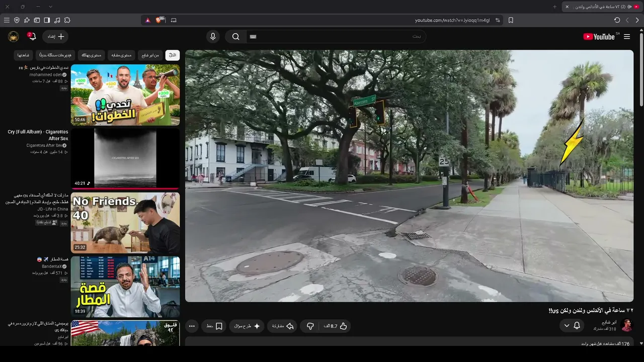Click the video title ٧٢ ساعة في الأندلس

591,311
